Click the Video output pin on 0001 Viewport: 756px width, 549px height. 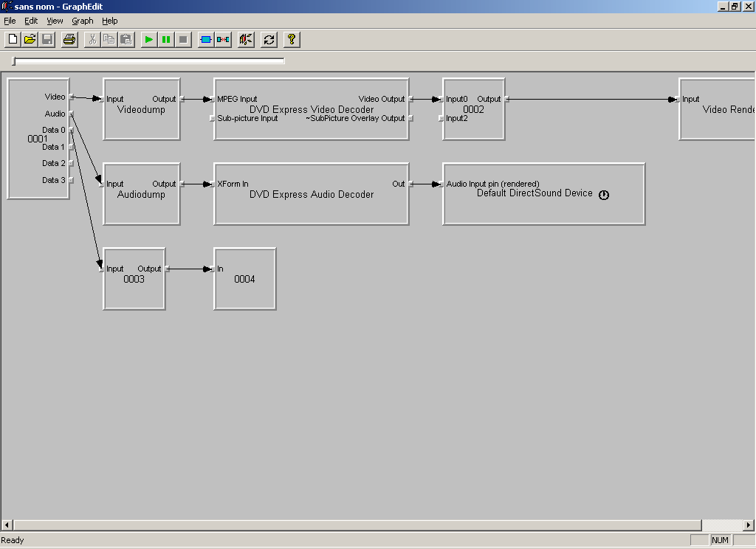(x=72, y=97)
